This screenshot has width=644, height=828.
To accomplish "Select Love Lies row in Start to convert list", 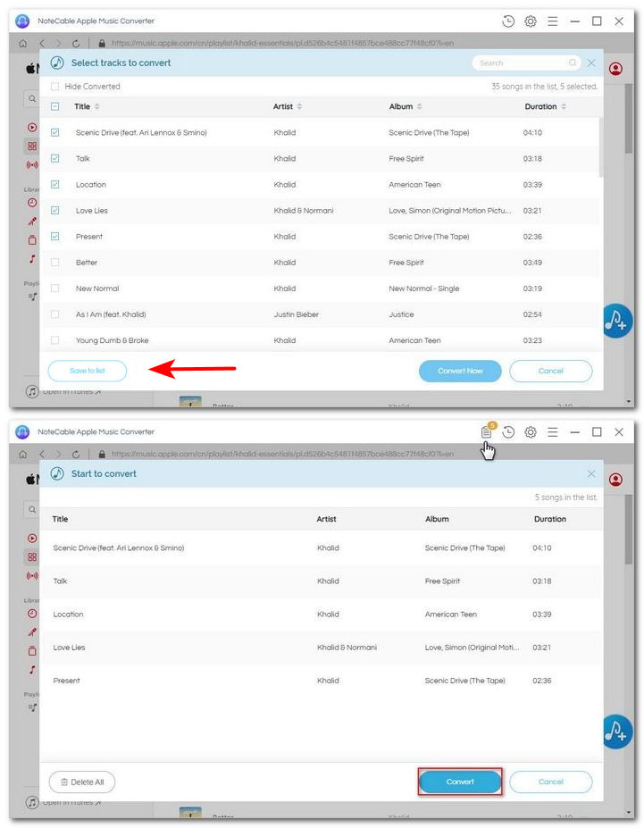I will coord(322,648).
